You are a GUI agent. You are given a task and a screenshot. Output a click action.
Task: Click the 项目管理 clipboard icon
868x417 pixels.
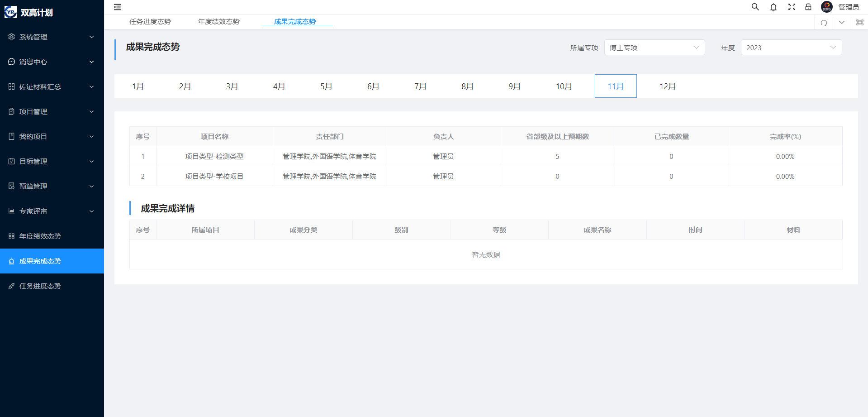pyautogui.click(x=12, y=111)
